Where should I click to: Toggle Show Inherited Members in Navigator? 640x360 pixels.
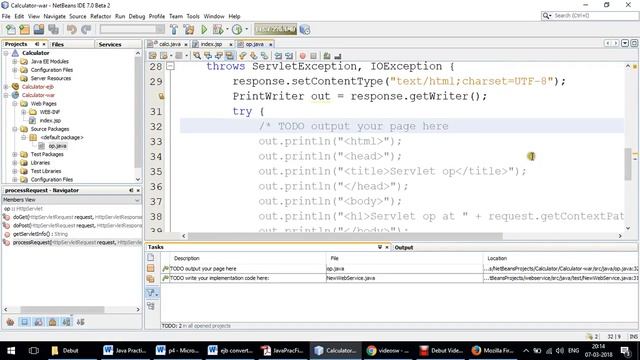10,322
